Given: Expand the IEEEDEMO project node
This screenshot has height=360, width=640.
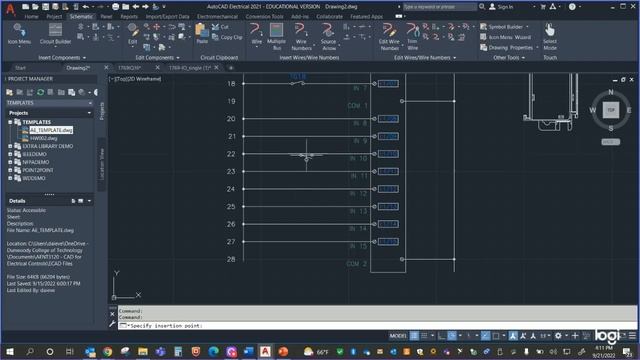Looking at the screenshot, I should (x=10, y=154).
